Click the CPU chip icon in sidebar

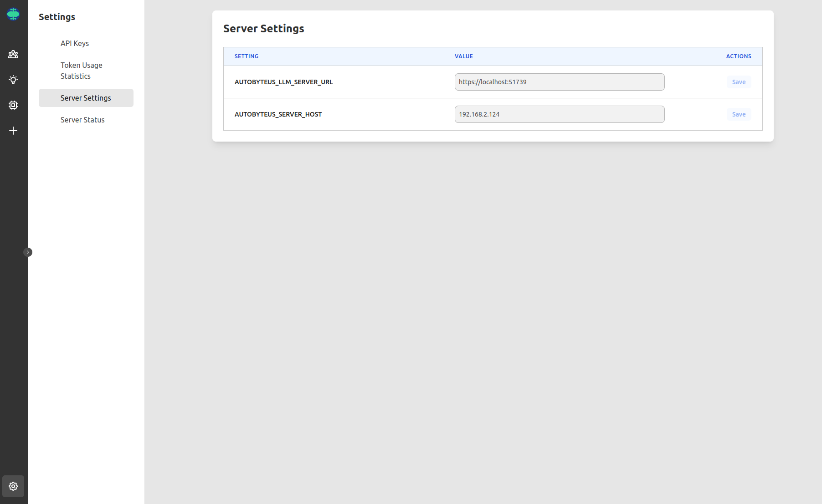pos(13,105)
